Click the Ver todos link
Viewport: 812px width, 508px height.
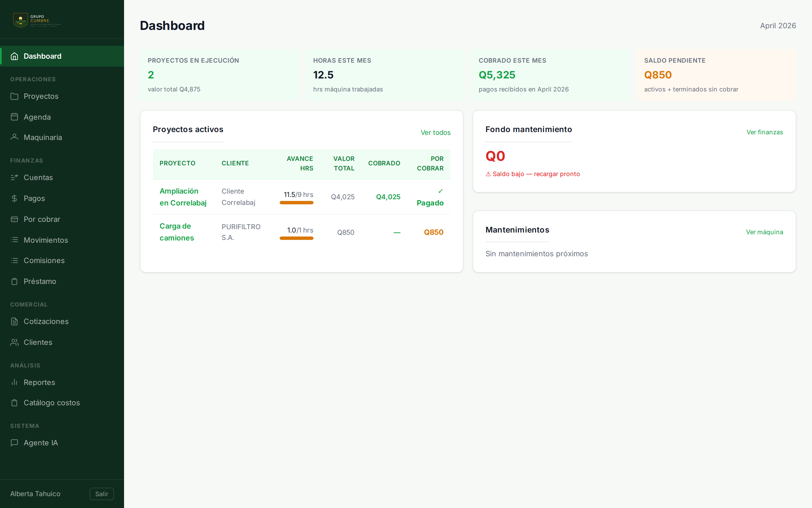tap(436, 132)
